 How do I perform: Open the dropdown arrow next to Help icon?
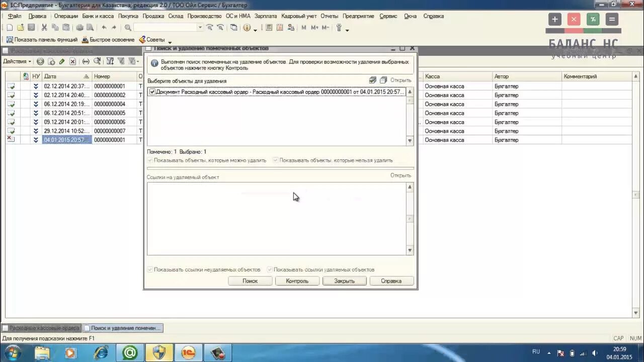(x=255, y=29)
